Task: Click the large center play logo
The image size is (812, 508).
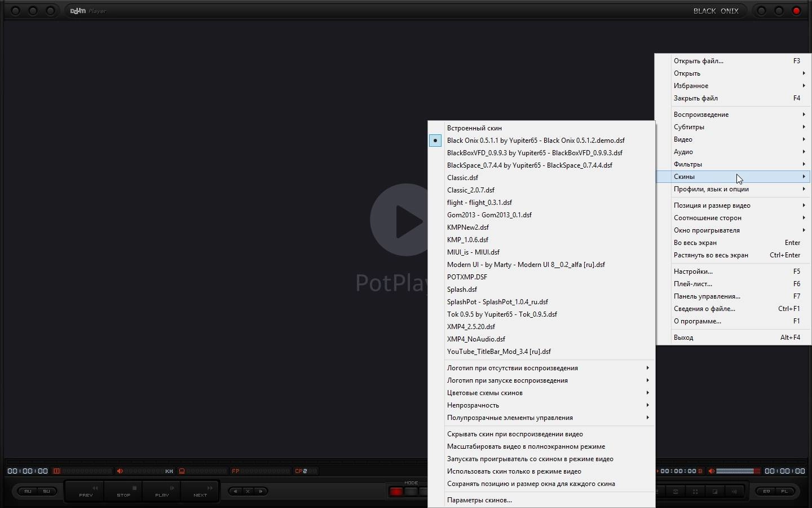Action: [x=399, y=220]
